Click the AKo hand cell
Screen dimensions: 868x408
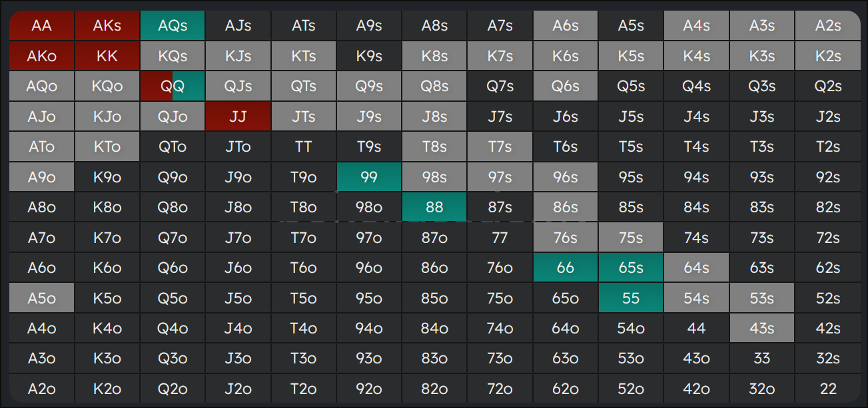pos(41,56)
